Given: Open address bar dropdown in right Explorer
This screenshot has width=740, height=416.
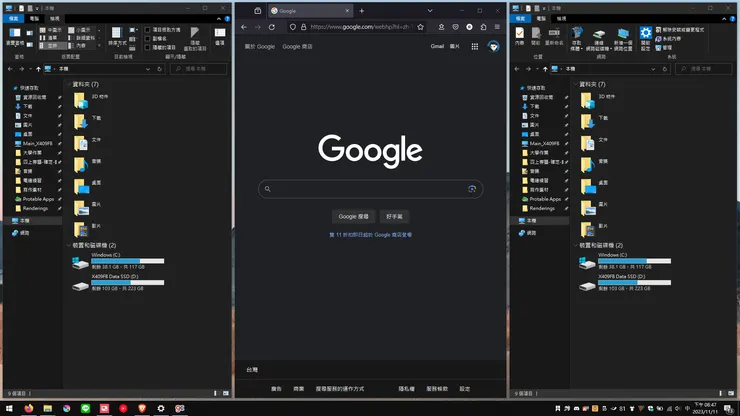Looking at the screenshot, I should (x=653, y=69).
